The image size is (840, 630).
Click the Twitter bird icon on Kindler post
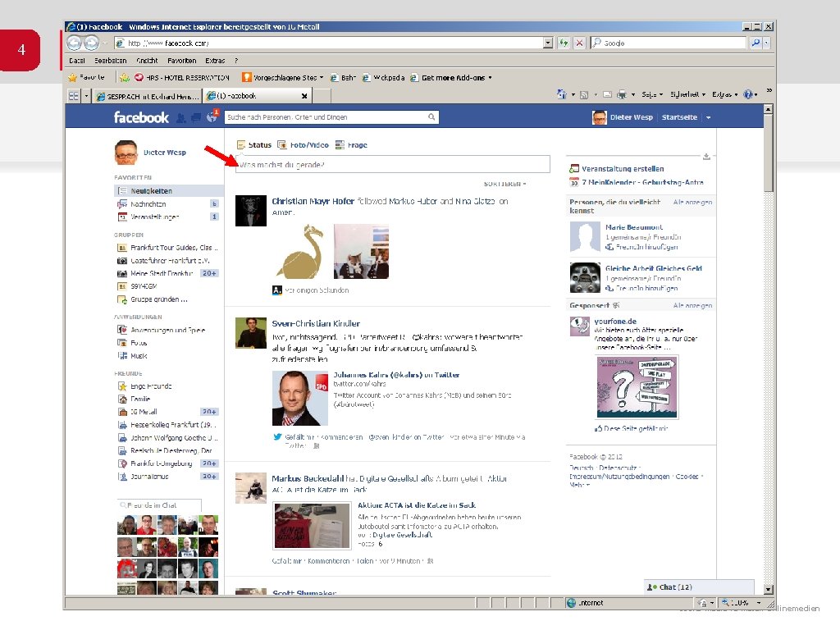(x=277, y=437)
